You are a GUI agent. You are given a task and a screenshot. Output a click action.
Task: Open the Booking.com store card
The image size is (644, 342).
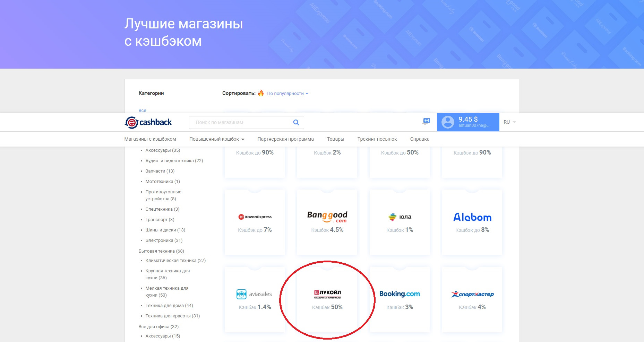click(x=400, y=299)
